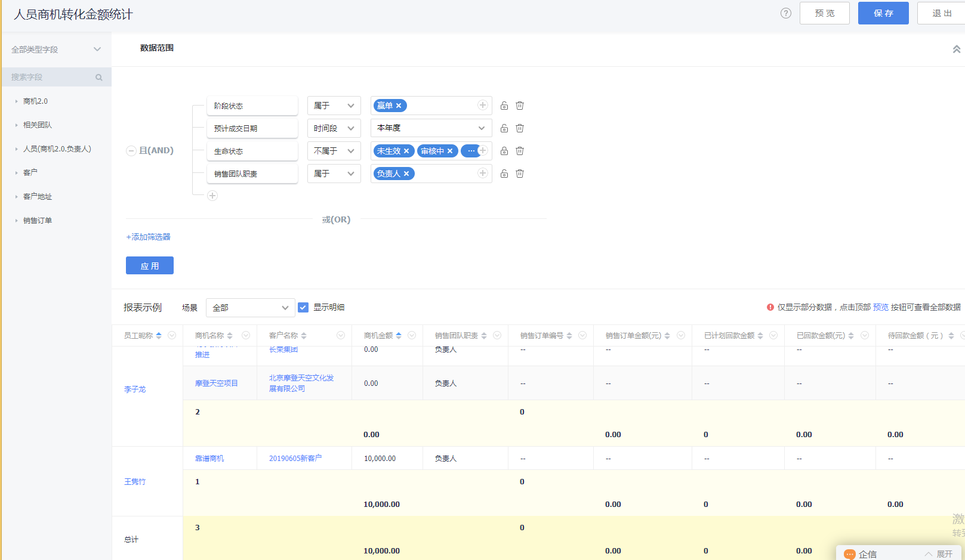
Task: Open employee 王隽竹 link
Action: [135, 481]
